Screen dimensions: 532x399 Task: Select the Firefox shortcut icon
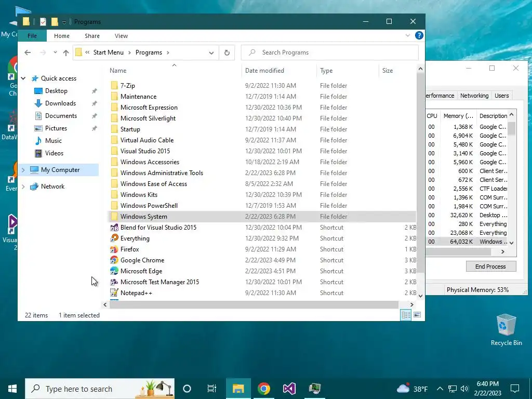[x=114, y=249]
